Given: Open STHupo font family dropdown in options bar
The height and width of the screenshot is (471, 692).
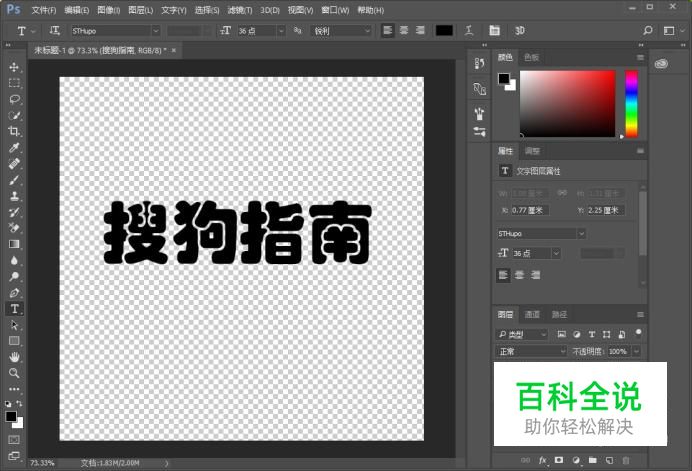Looking at the screenshot, I should [x=155, y=31].
